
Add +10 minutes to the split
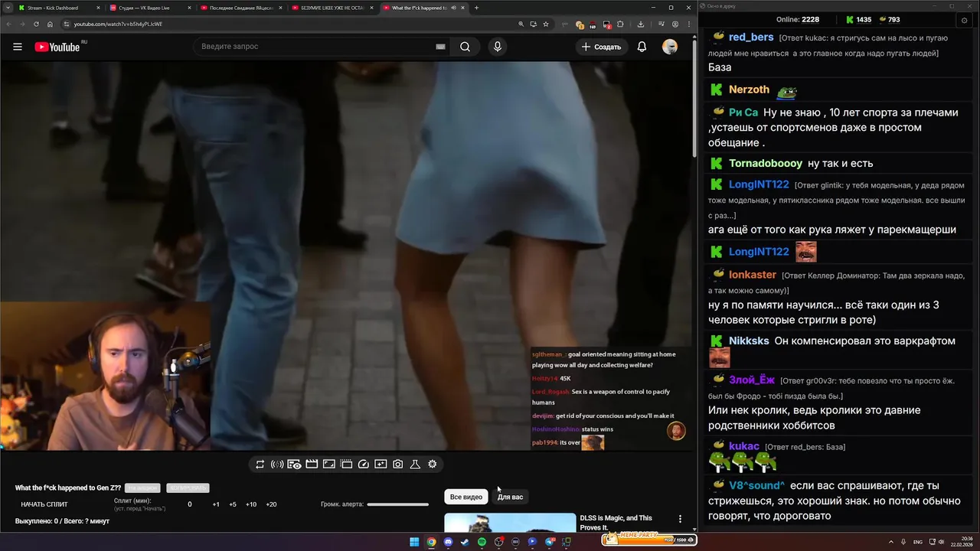point(250,504)
